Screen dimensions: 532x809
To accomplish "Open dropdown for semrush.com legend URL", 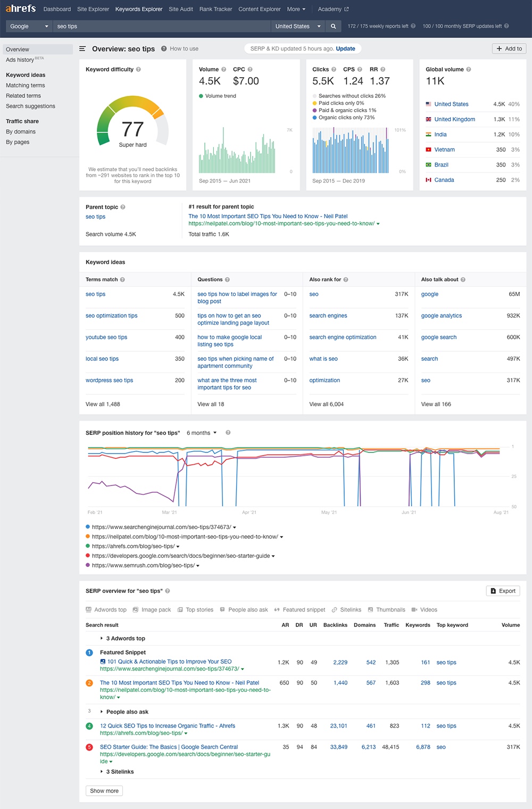I will point(198,566).
